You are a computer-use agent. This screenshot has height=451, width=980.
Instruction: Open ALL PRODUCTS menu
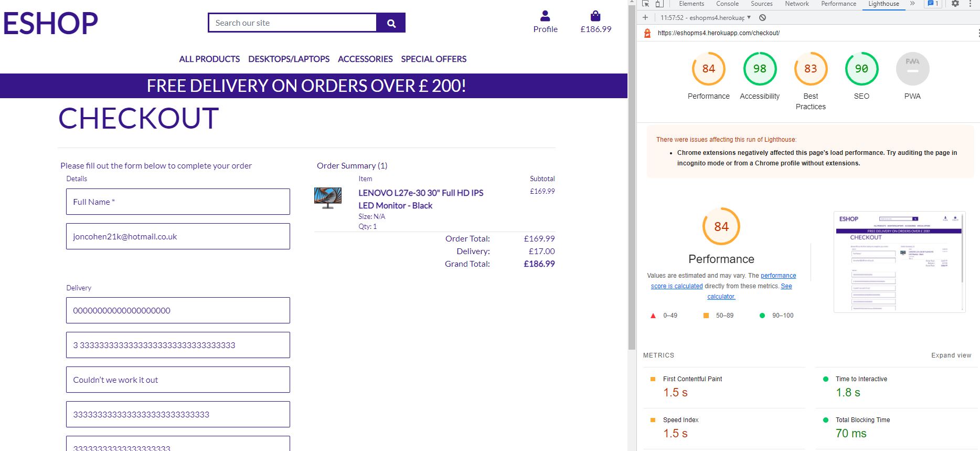pyautogui.click(x=209, y=59)
